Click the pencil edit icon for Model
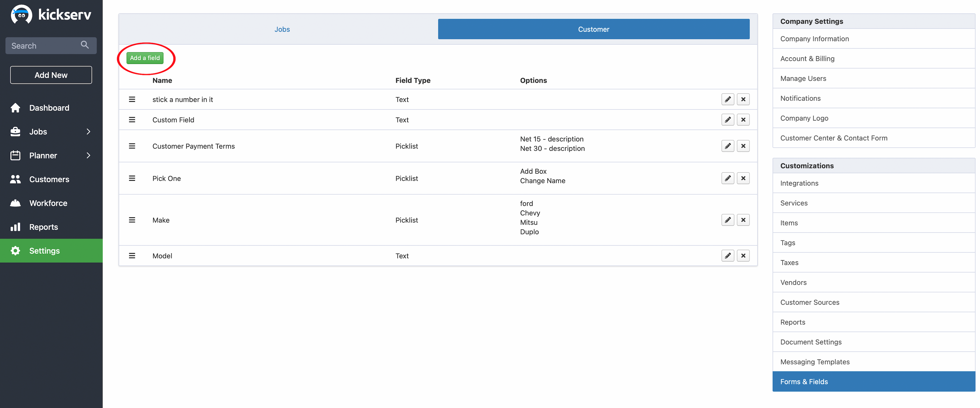Screen dimensions: 980x408 click(727, 256)
